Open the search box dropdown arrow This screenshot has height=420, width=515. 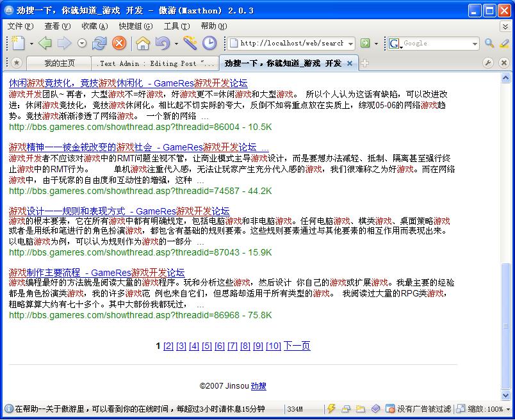click(475, 44)
